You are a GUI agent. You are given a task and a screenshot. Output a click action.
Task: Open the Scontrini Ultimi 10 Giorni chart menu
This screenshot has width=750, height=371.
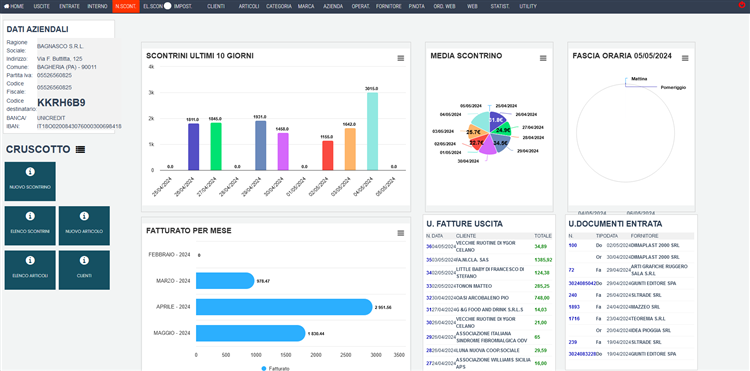pos(401,58)
